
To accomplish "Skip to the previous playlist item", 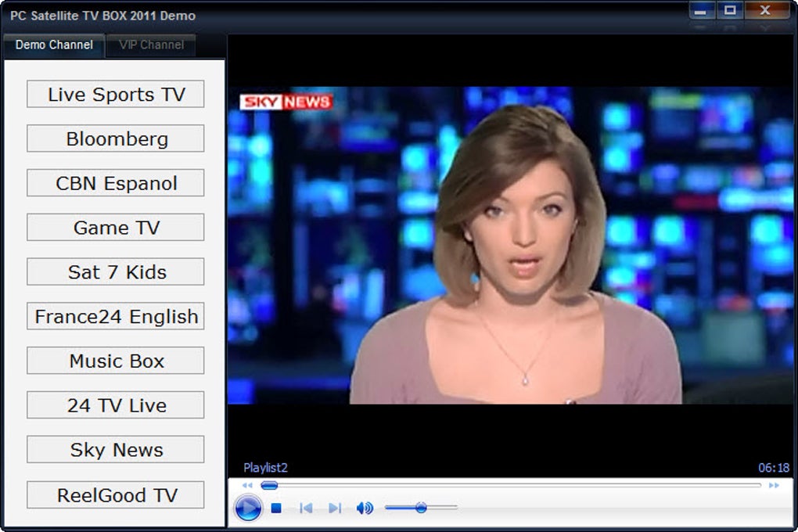I will click(x=306, y=508).
